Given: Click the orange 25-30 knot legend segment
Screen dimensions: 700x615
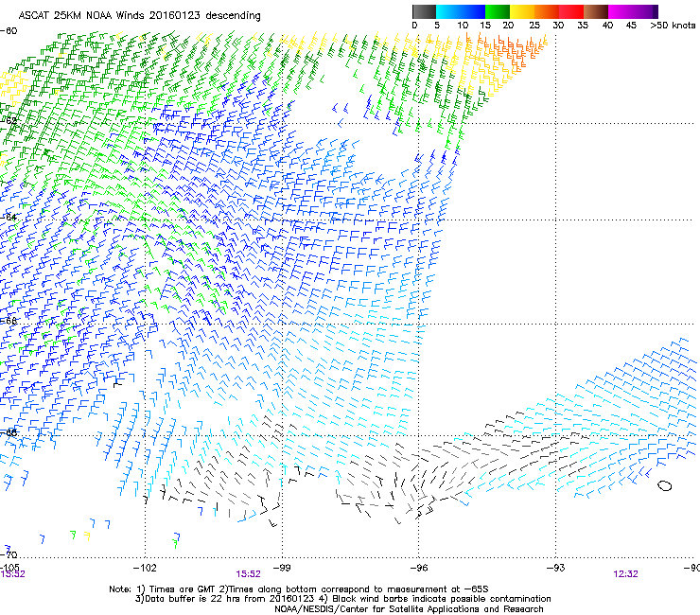Looking at the screenshot, I should tap(547, 11).
